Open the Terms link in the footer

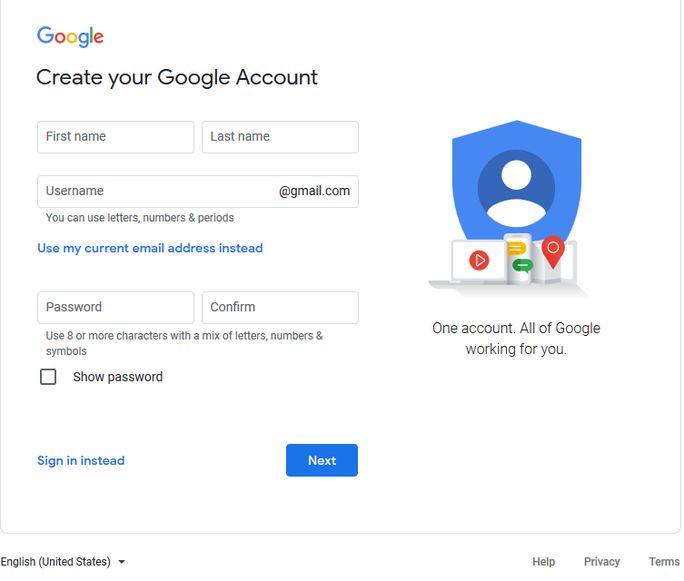pyautogui.click(x=664, y=561)
